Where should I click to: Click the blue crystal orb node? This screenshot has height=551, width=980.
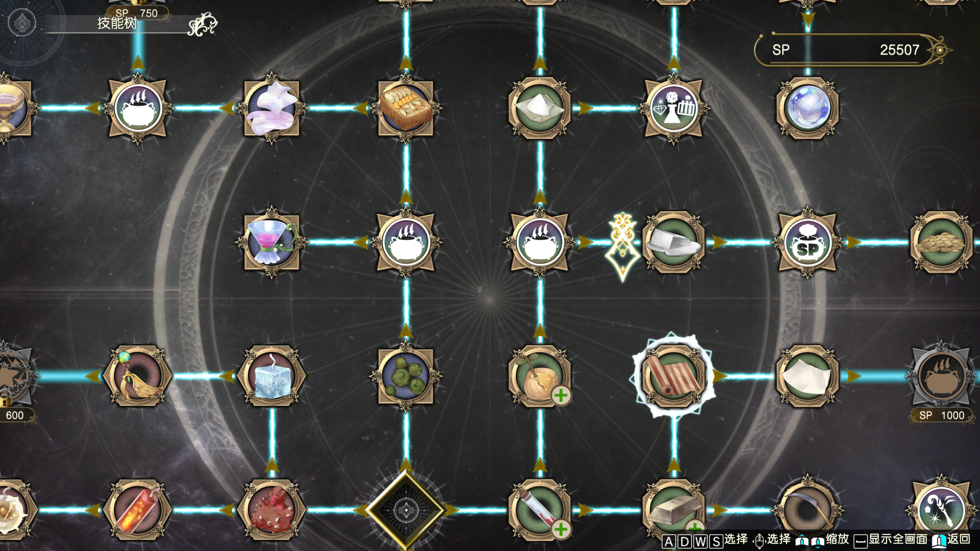point(807,108)
